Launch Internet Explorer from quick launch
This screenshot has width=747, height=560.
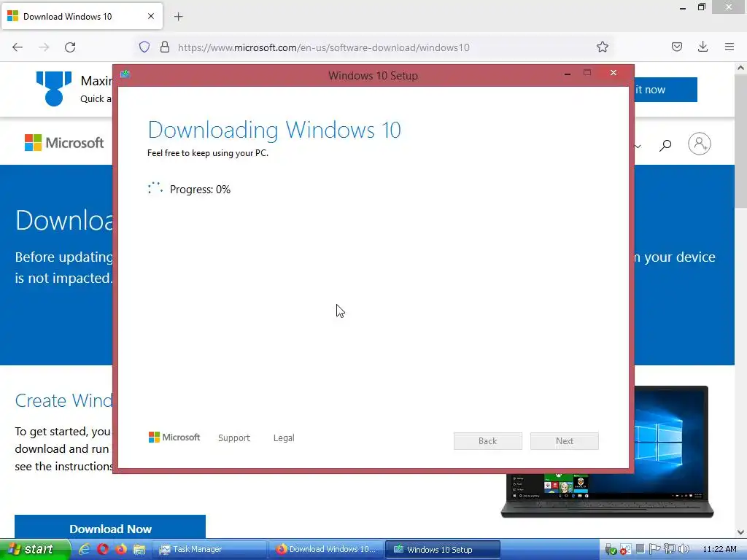tap(85, 549)
